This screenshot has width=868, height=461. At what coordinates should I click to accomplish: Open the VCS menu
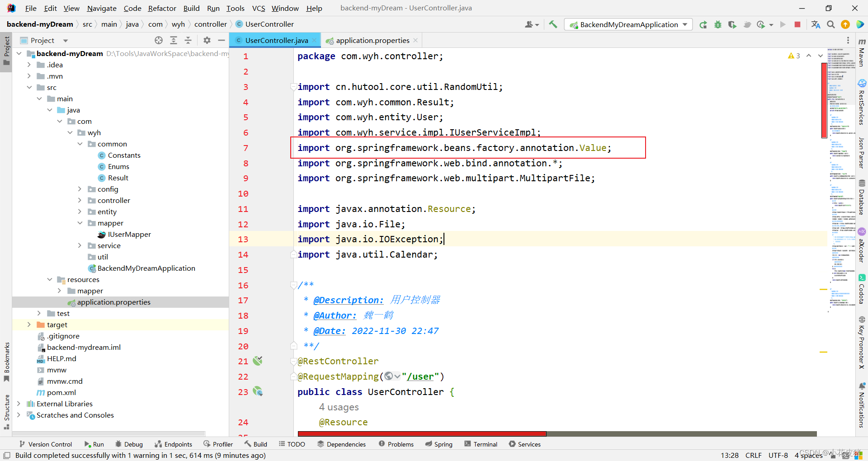259,8
